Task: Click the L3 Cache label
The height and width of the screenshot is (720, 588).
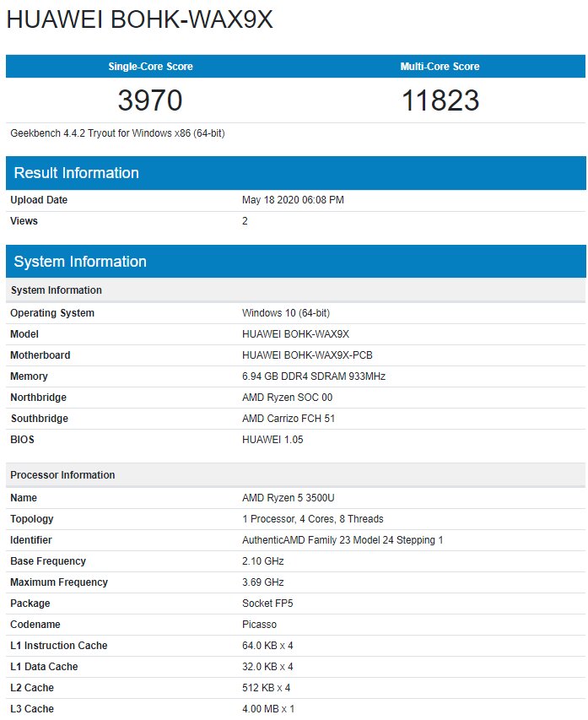Action: pyautogui.click(x=32, y=709)
